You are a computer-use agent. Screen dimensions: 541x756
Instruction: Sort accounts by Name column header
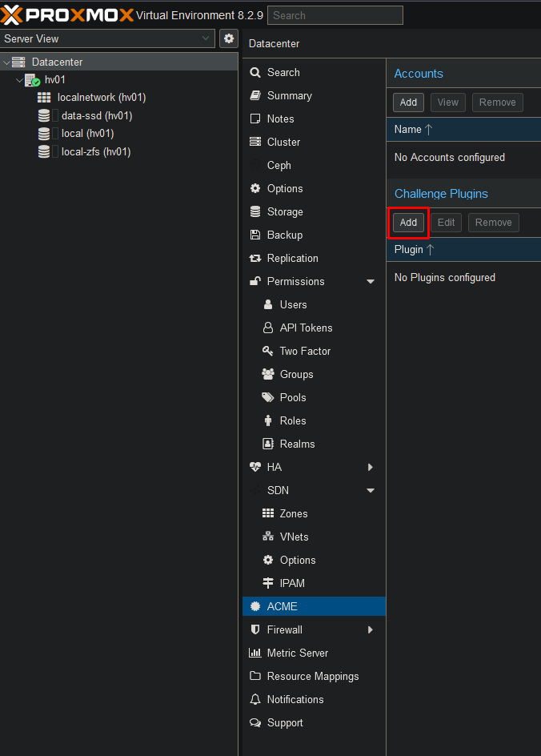(408, 129)
